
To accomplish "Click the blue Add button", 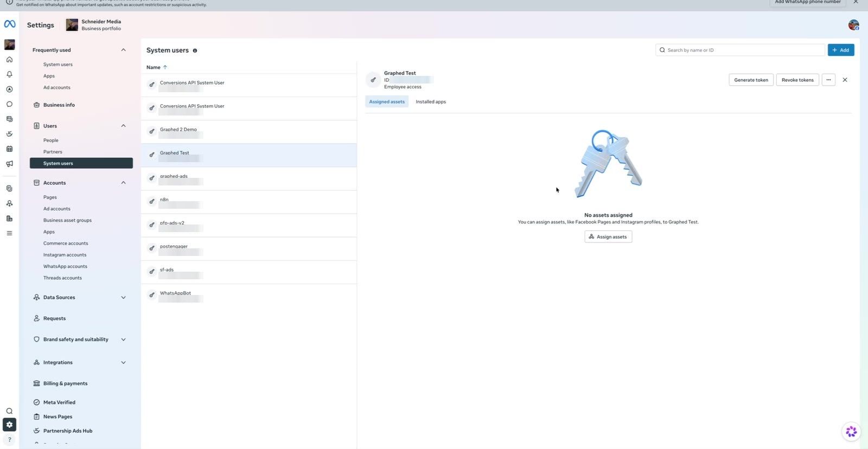I will [x=841, y=50].
